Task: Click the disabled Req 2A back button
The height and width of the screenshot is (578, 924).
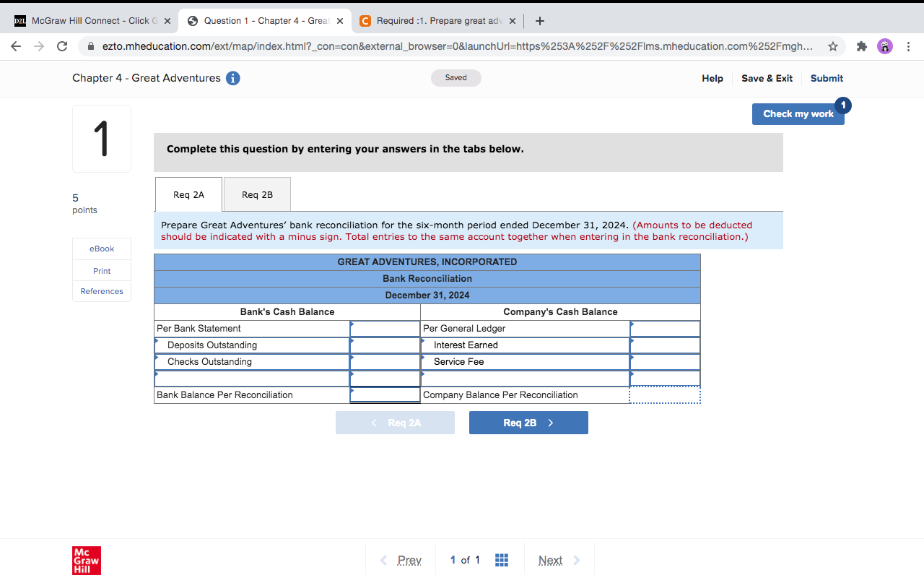Action: [395, 423]
